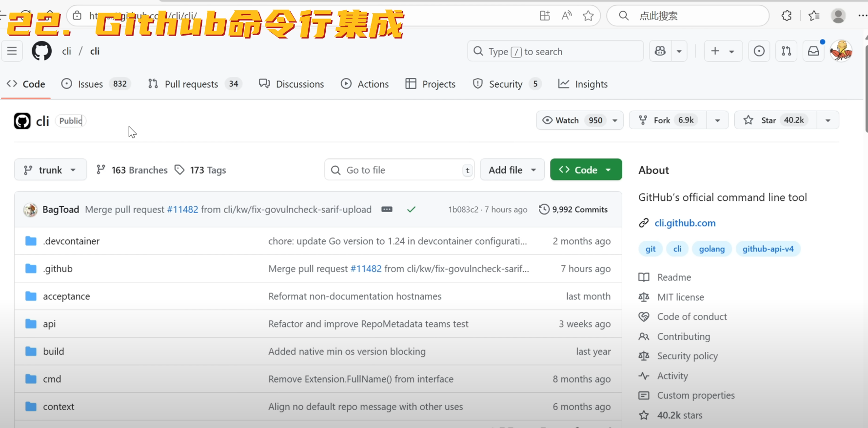The height and width of the screenshot is (428, 868).
Task: Go to GitHub homepage via Octocat logo
Action: pyautogui.click(x=41, y=51)
